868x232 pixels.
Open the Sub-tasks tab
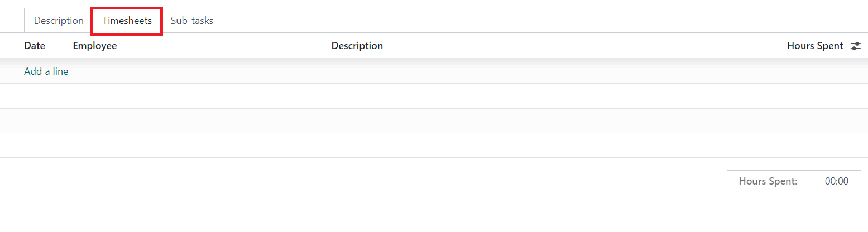point(192,21)
